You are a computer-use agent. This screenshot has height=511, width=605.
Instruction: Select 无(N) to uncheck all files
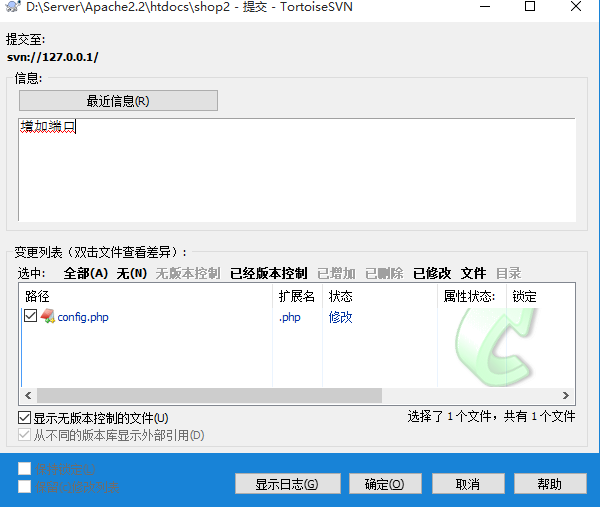[131, 273]
